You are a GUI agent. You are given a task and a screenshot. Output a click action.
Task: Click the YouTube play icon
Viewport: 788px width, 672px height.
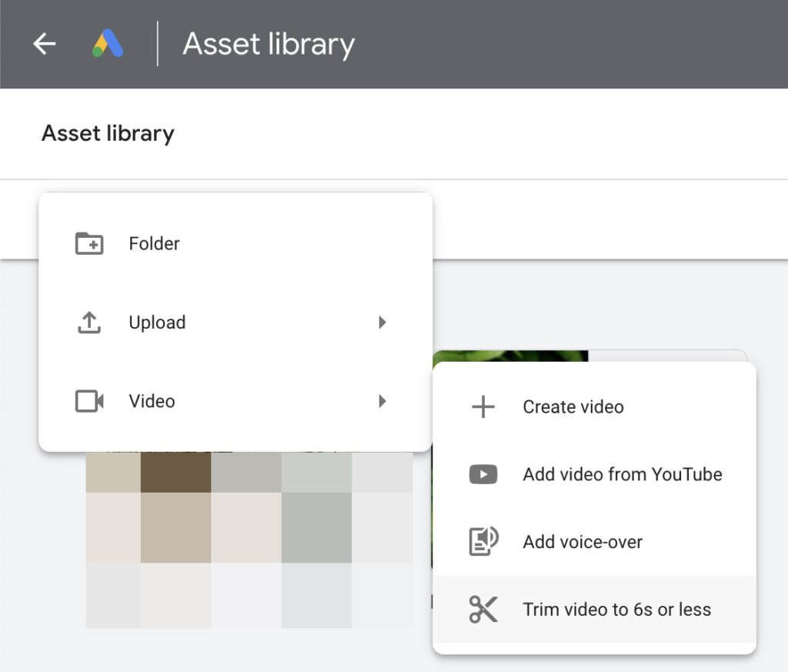[x=482, y=474]
